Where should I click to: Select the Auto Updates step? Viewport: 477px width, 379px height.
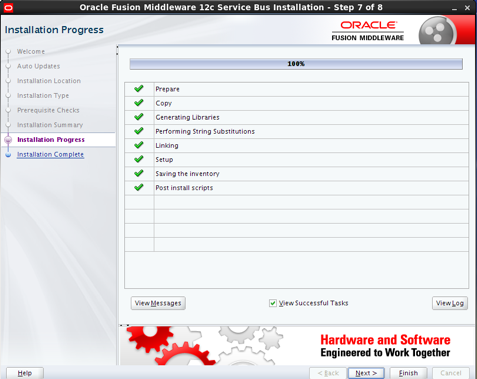38,66
